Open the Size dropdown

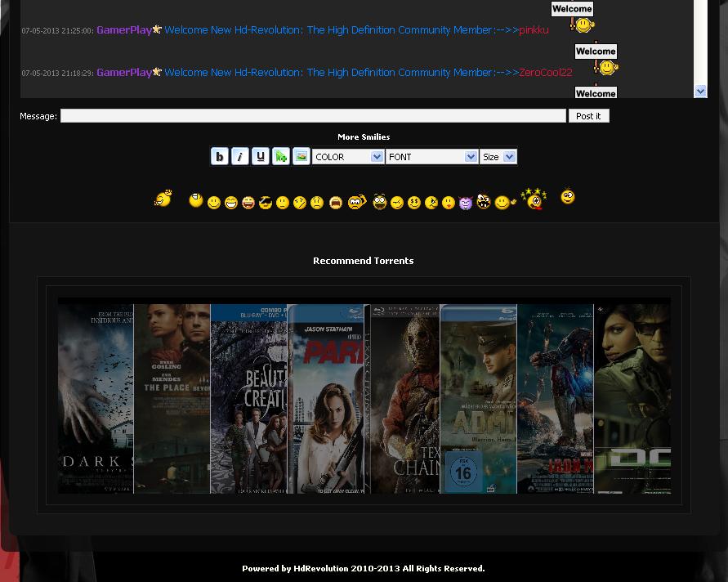(498, 157)
